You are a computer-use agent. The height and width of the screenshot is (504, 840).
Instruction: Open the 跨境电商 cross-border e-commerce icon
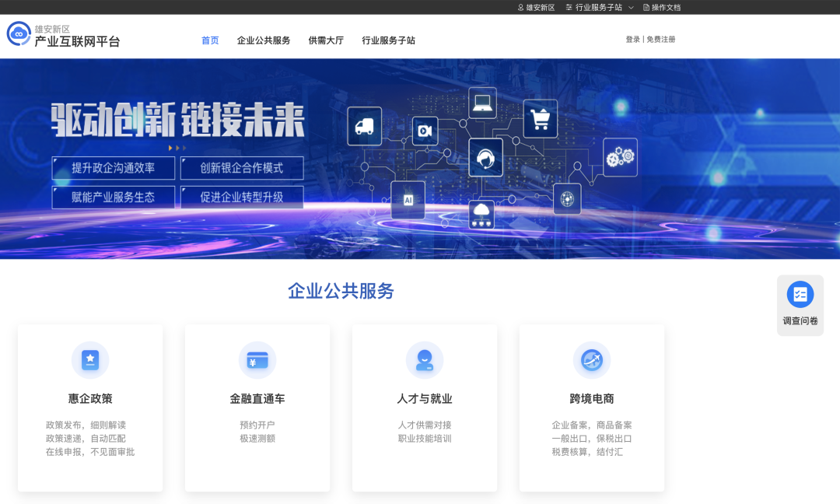tap(592, 360)
